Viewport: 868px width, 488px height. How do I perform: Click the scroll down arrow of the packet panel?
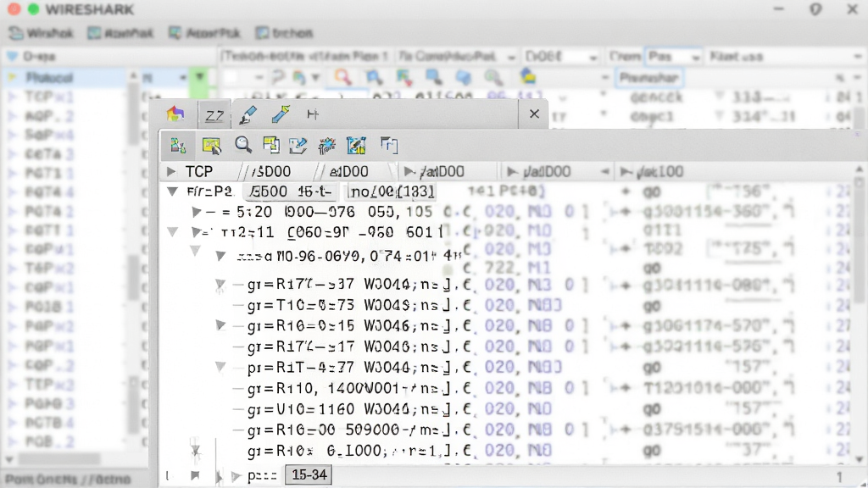860,459
